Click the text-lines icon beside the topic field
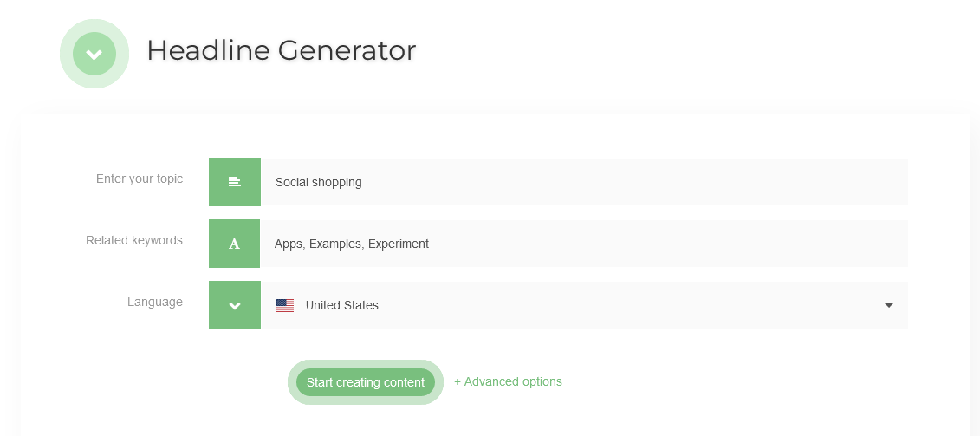Screen dimensions: 980x436 tap(234, 182)
